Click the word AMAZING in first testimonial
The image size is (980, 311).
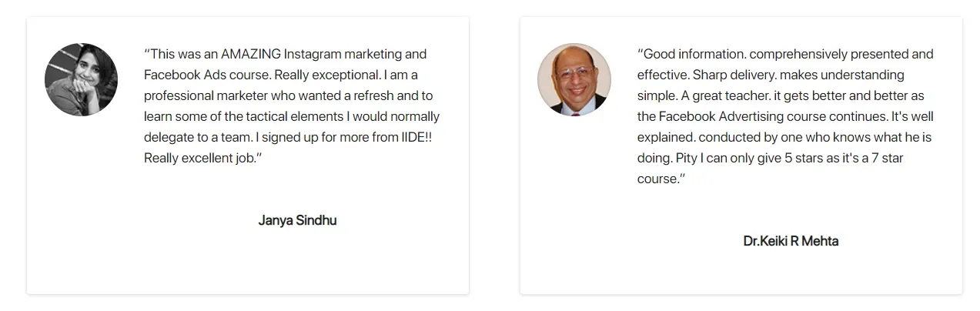coord(250,55)
